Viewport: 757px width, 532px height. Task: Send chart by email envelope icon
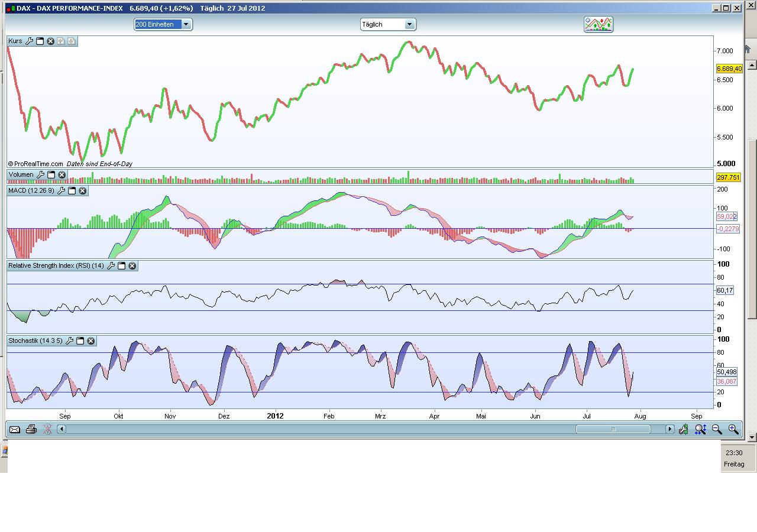tap(15, 430)
